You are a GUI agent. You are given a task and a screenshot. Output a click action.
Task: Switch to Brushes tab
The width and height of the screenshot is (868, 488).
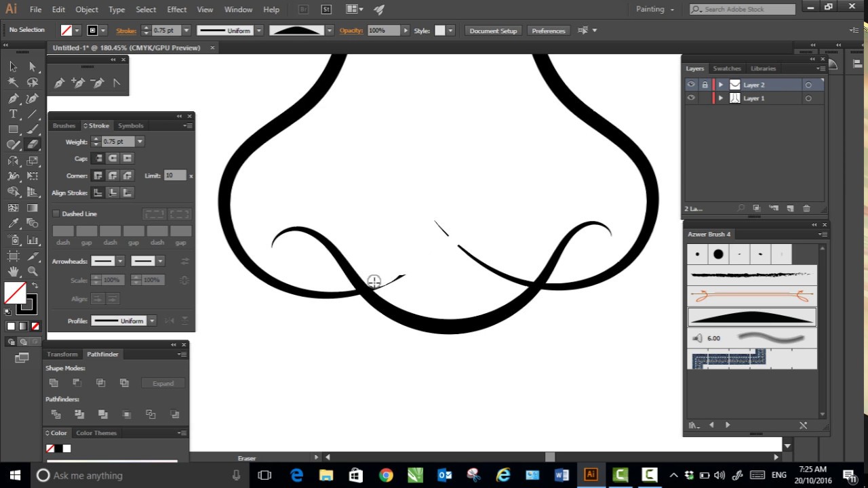(64, 125)
